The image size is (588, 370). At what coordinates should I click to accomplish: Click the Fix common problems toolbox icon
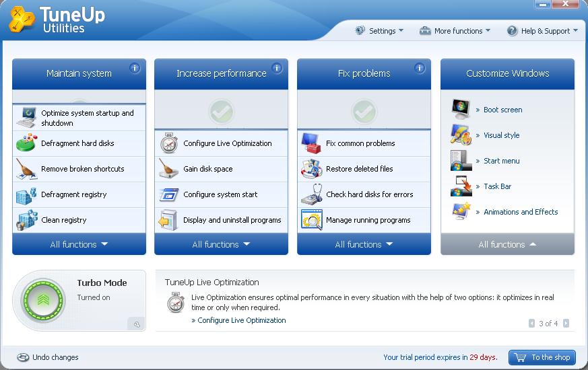tap(311, 143)
